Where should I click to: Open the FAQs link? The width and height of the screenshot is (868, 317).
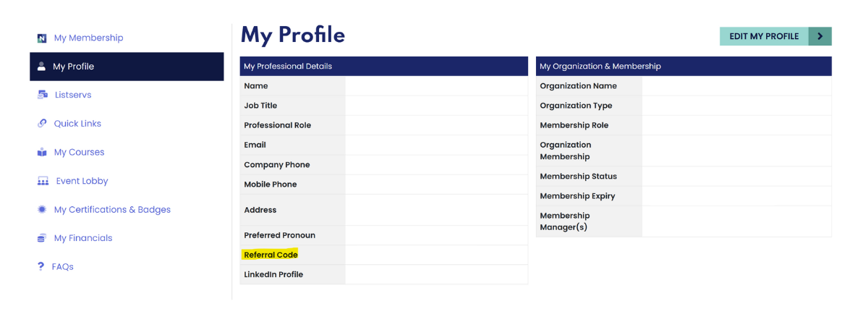click(x=63, y=267)
